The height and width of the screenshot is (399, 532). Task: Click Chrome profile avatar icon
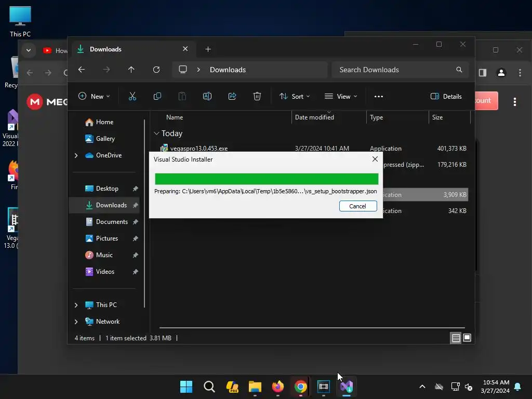(501, 73)
